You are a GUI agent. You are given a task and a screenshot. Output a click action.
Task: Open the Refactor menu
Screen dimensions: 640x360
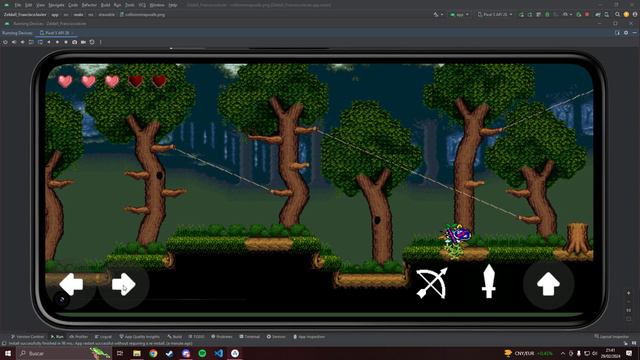[x=89, y=5]
